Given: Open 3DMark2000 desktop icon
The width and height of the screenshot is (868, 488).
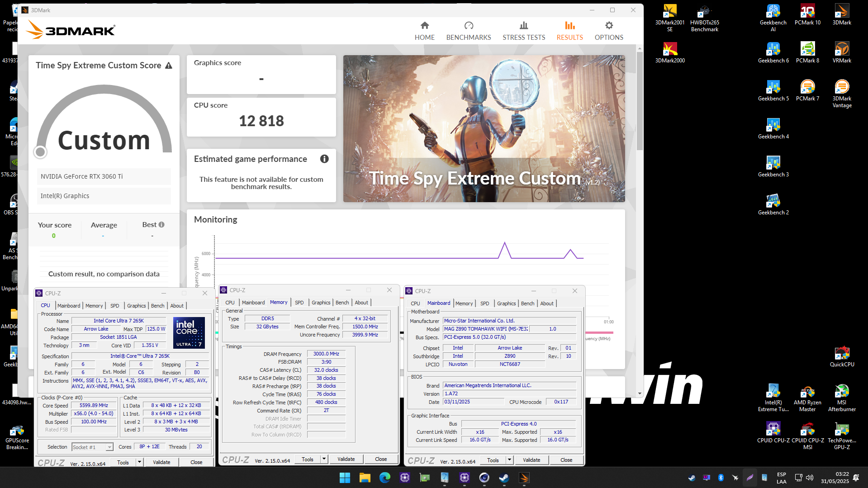Looking at the screenshot, I should point(670,52).
